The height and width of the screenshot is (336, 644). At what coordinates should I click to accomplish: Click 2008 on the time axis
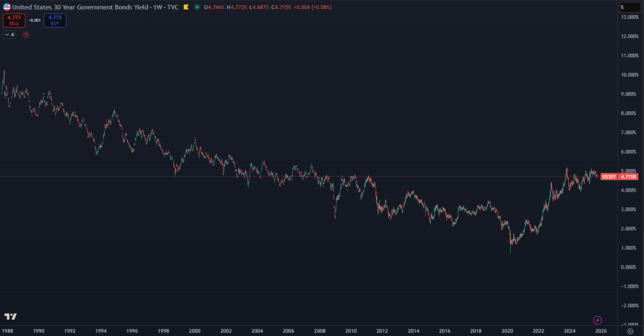click(320, 331)
